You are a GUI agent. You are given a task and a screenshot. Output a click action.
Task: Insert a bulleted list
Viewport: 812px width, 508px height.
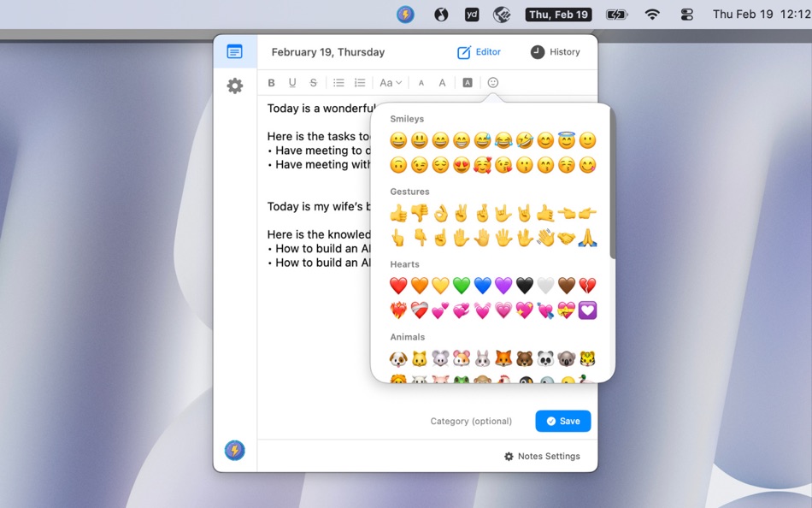(338, 82)
